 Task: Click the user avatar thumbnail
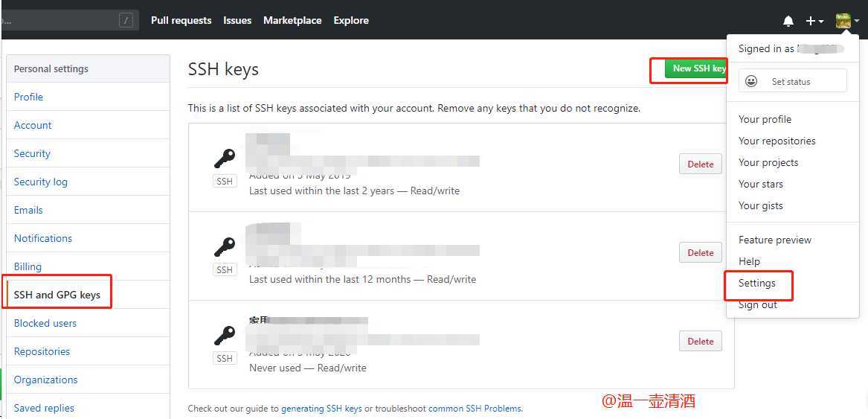843,21
